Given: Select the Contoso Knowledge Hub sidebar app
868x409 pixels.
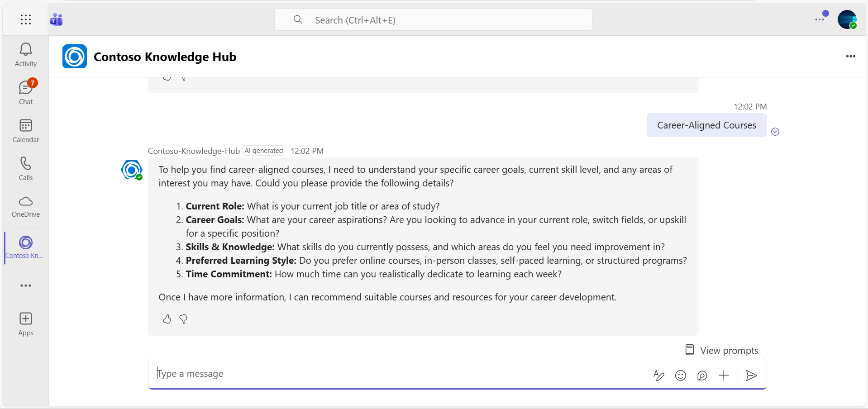Looking at the screenshot, I should pos(25,247).
